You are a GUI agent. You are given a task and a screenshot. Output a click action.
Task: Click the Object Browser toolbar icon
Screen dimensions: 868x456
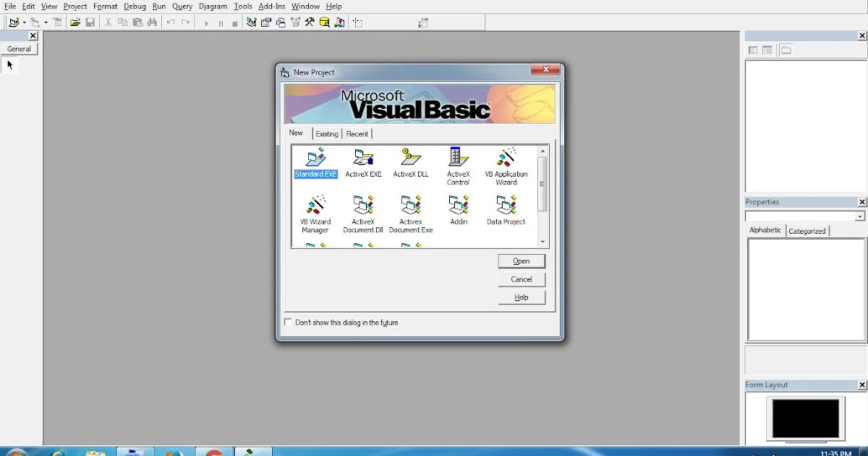(295, 22)
